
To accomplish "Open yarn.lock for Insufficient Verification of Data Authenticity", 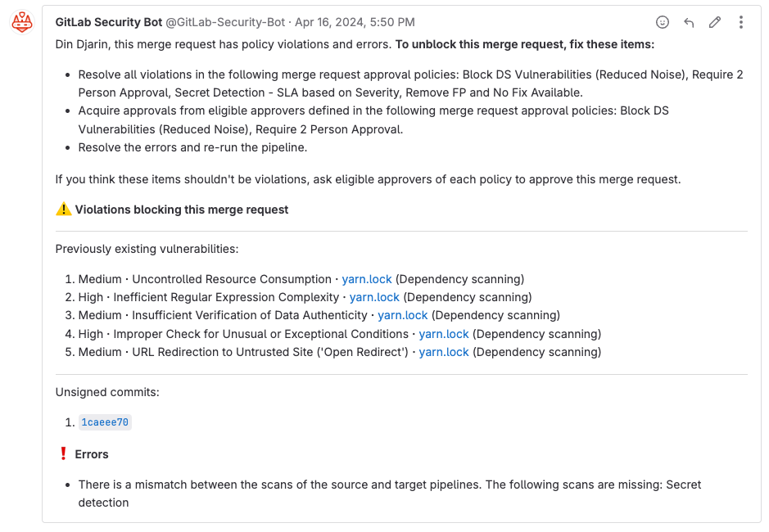I will click(402, 315).
